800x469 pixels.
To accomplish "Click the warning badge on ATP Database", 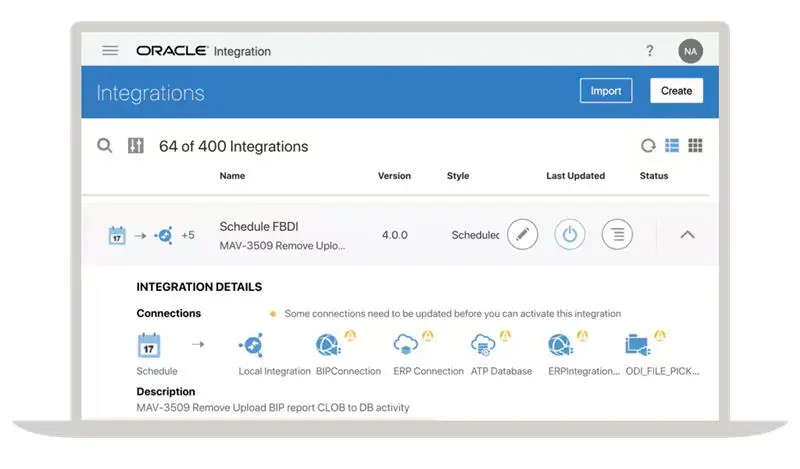I will pyautogui.click(x=505, y=335).
